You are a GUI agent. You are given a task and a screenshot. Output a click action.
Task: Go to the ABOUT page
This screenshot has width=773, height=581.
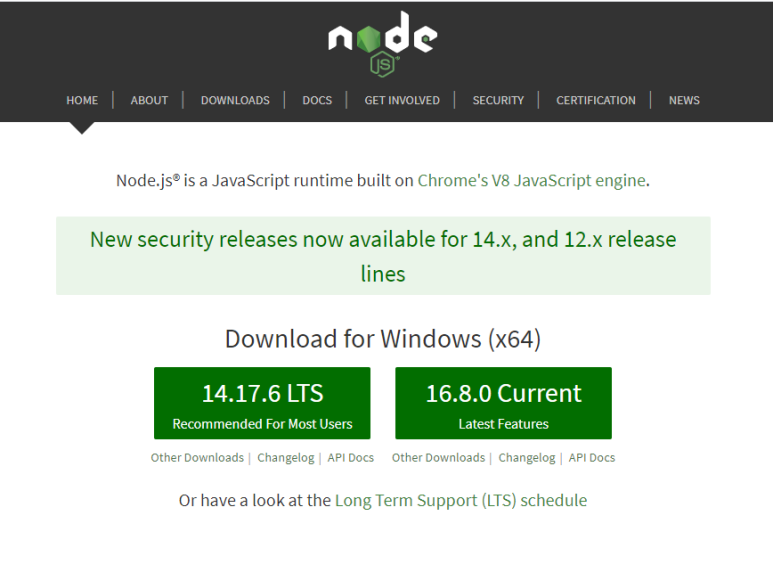click(x=149, y=100)
